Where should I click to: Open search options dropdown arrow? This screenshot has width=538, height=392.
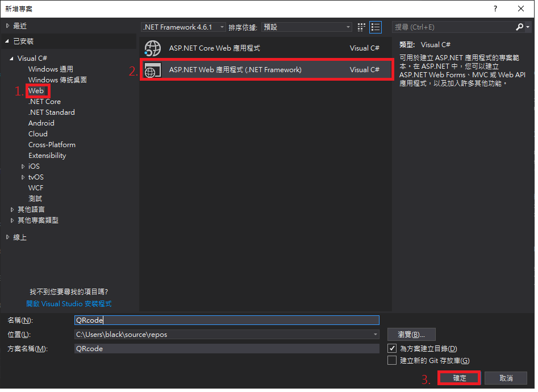528,27
